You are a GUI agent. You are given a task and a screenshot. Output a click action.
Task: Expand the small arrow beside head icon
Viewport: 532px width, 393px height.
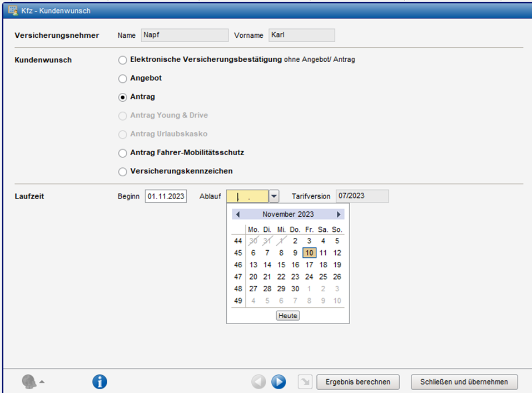pos(42,382)
